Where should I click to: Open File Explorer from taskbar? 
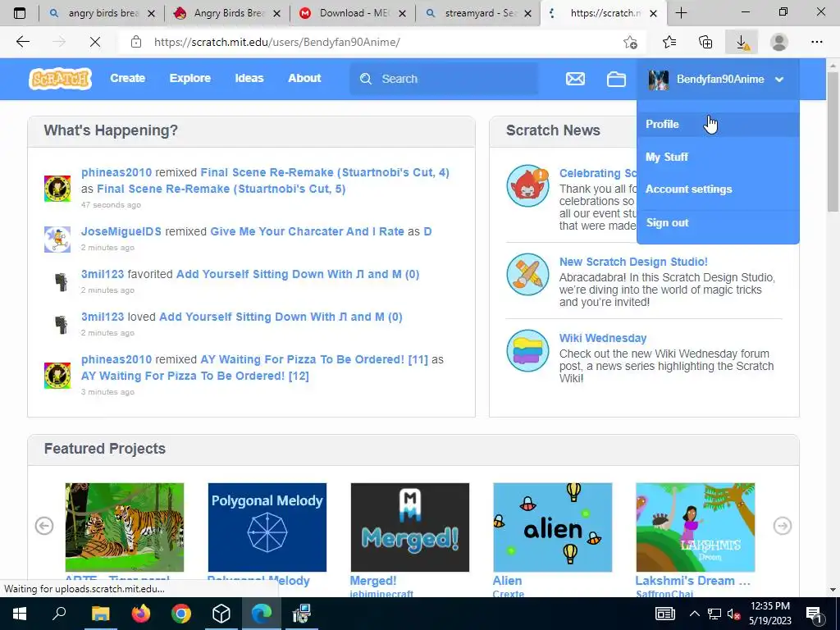click(x=100, y=614)
